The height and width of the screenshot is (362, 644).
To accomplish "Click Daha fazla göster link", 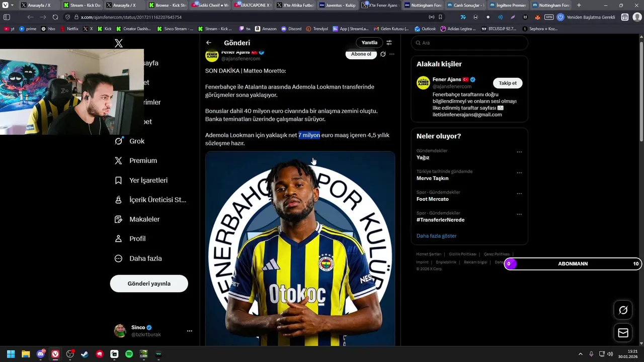I will pos(437,236).
